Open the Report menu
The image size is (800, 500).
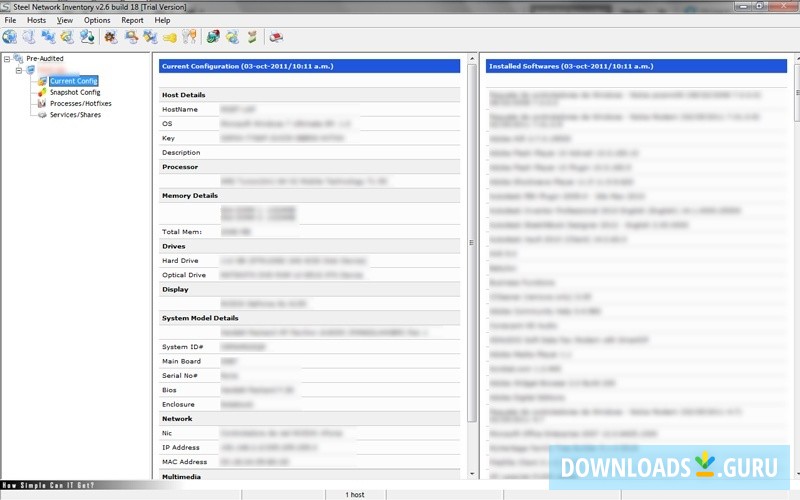click(x=132, y=20)
